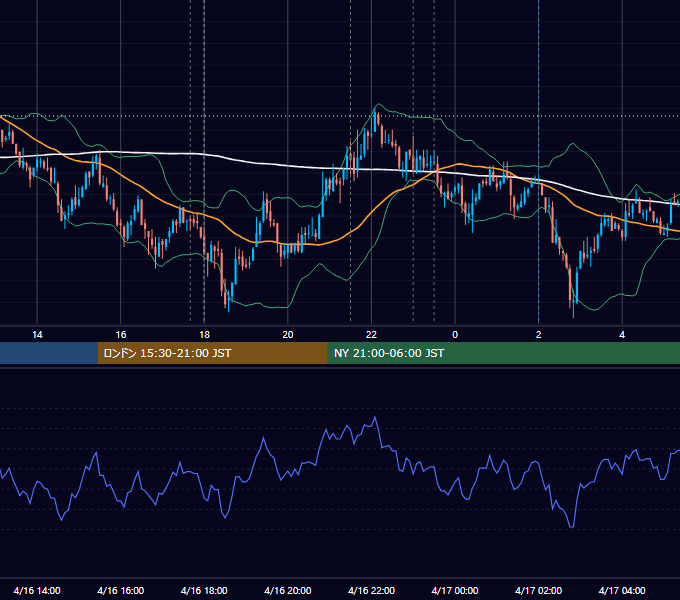Image resolution: width=680 pixels, height=600 pixels.
Task: Click the 4/16 14:00 date label
Action: 37,590
